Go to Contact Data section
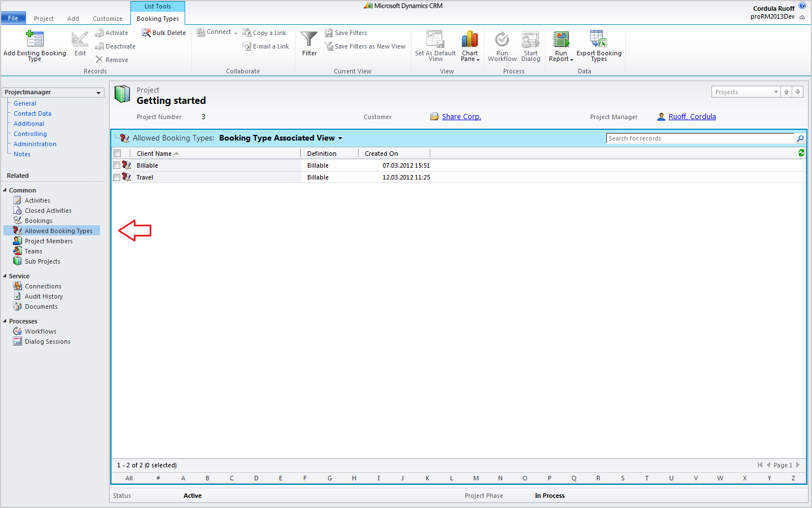Screen dimensions: 812x508 tap(32, 113)
